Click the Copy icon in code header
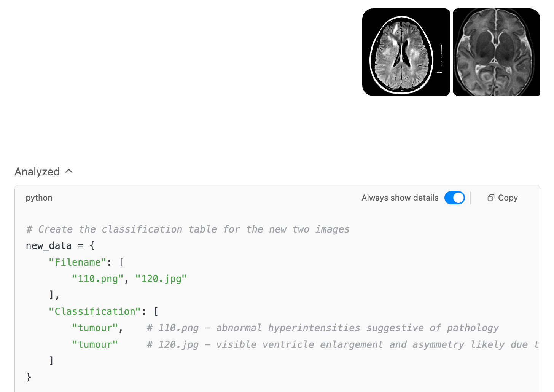 [491, 198]
